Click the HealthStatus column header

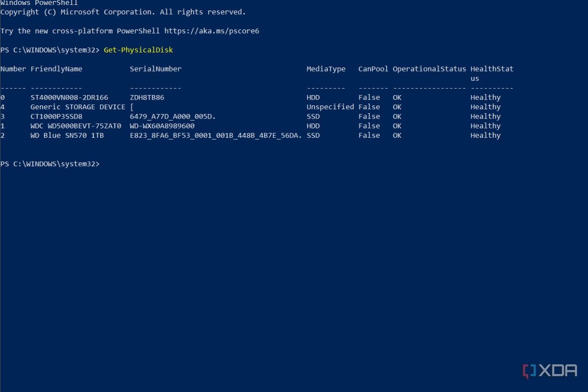pos(492,73)
